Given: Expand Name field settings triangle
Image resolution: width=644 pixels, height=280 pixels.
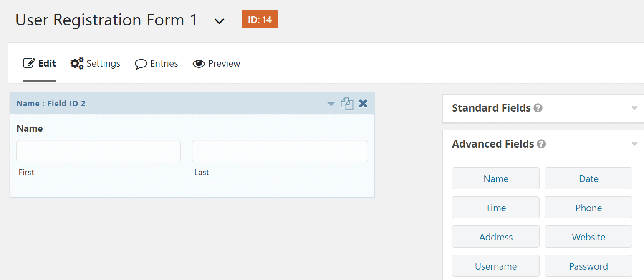Looking at the screenshot, I should pos(331,104).
